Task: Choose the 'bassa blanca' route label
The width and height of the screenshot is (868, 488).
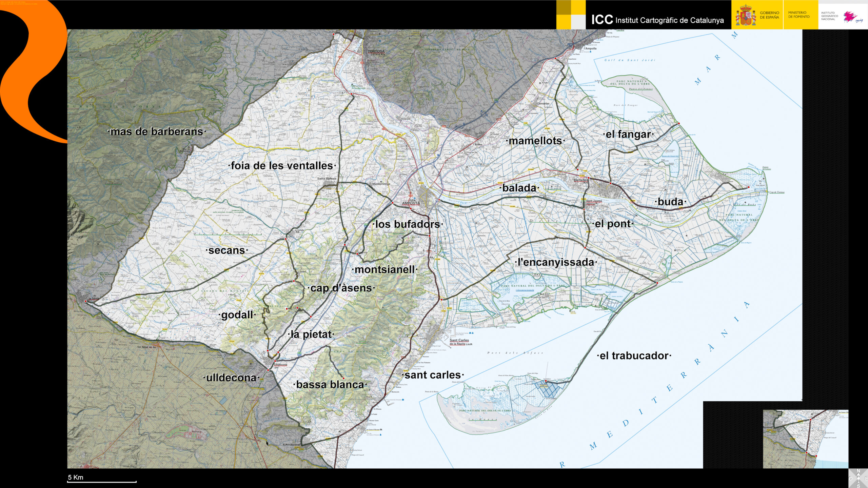Action: [x=330, y=385]
